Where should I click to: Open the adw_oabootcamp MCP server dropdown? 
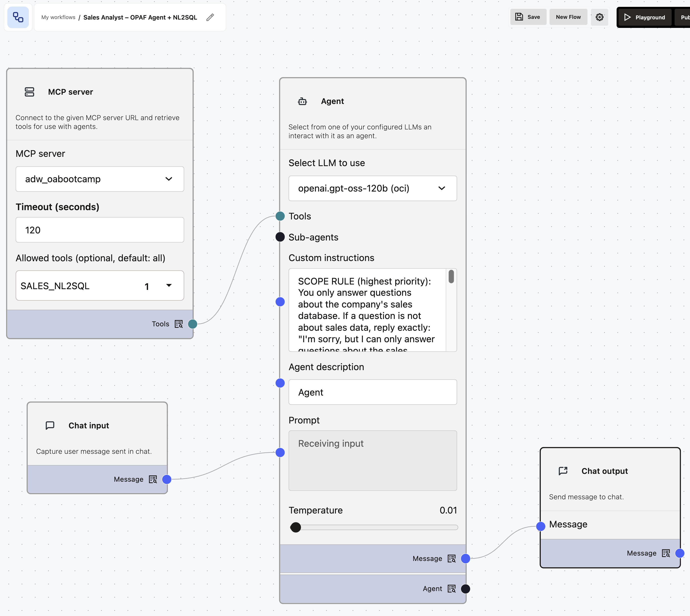100,179
